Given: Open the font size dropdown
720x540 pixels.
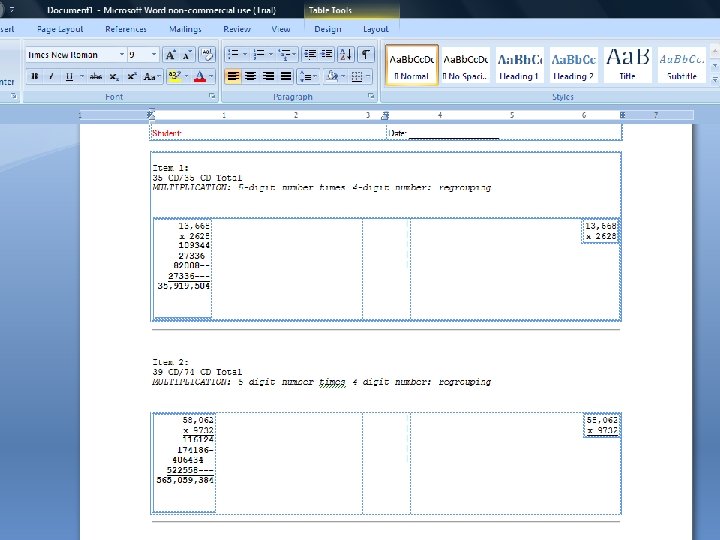Looking at the screenshot, I should [x=154, y=55].
